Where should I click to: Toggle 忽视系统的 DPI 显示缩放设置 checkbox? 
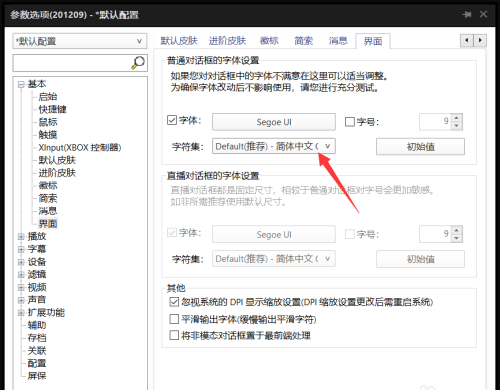tap(174, 302)
